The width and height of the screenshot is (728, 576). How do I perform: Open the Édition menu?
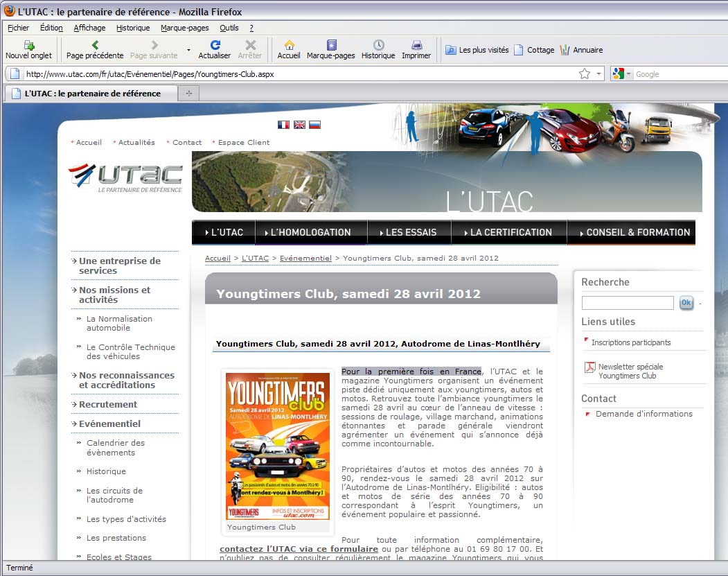(x=51, y=28)
